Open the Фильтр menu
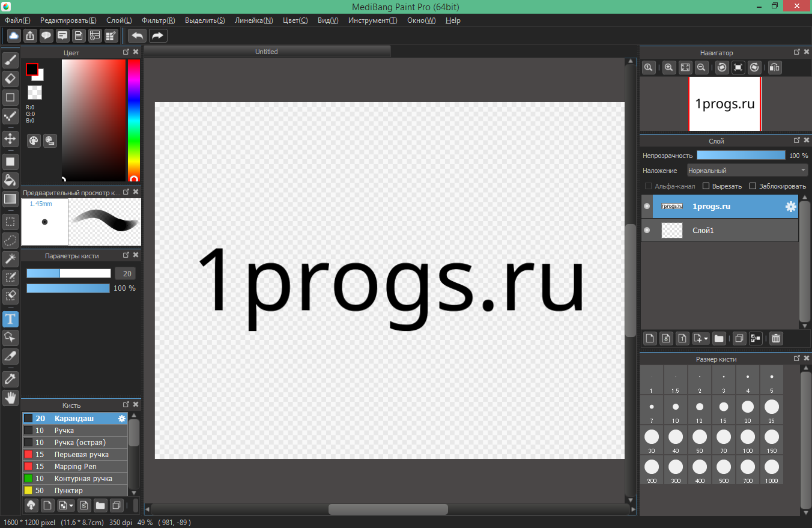The height and width of the screenshot is (528, 812). (x=159, y=20)
